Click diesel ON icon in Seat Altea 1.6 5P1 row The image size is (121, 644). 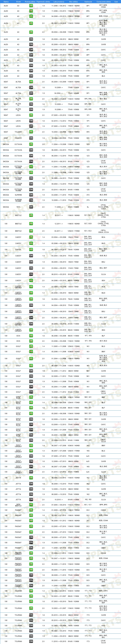[31, 87]
